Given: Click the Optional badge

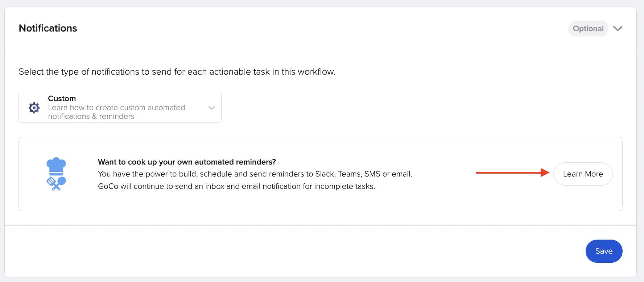Looking at the screenshot, I should pyautogui.click(x=588, y=28).
